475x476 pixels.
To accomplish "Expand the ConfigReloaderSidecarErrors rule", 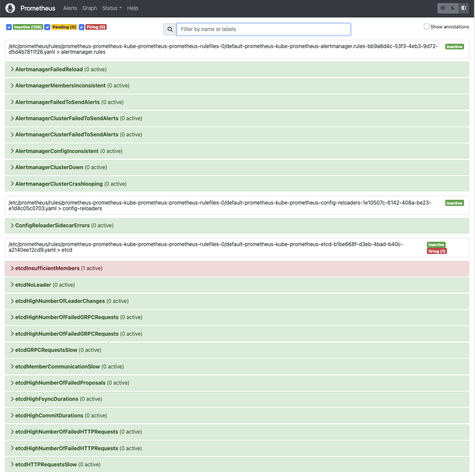I will tap(237, 226).
